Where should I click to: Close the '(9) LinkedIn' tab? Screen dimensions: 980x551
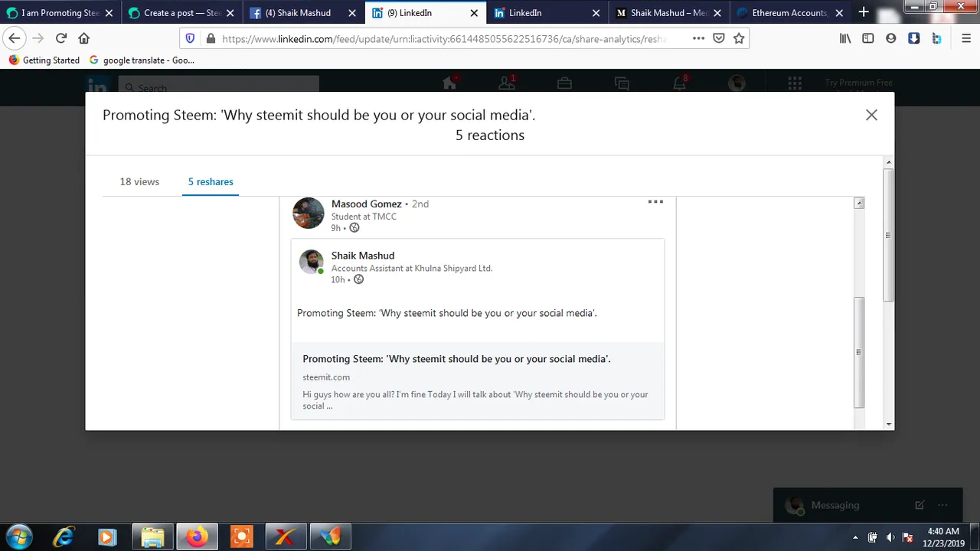[474, 13]
